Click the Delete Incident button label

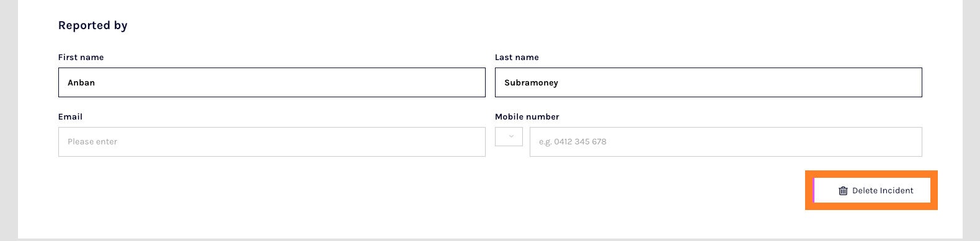[883, 191]
